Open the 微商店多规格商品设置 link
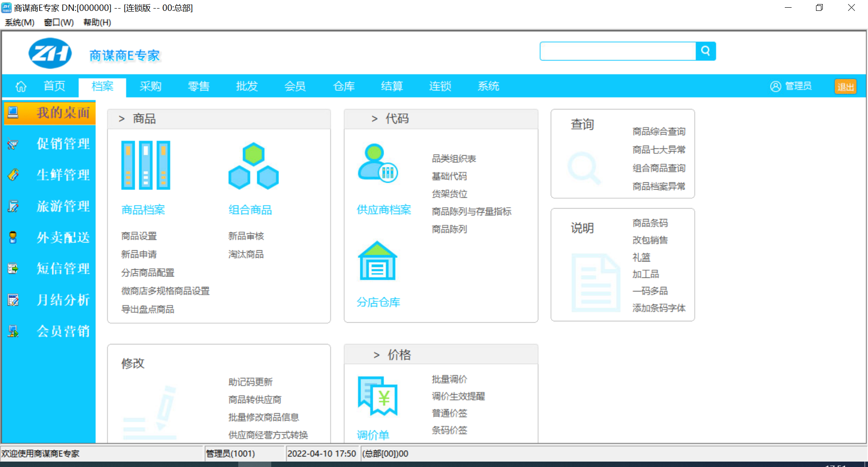 click(x=165, y=291)
